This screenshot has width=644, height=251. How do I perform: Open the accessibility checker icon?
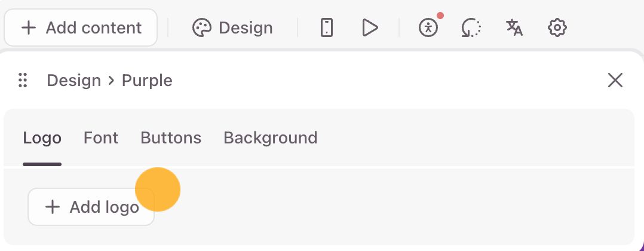[x=428, y=28]
